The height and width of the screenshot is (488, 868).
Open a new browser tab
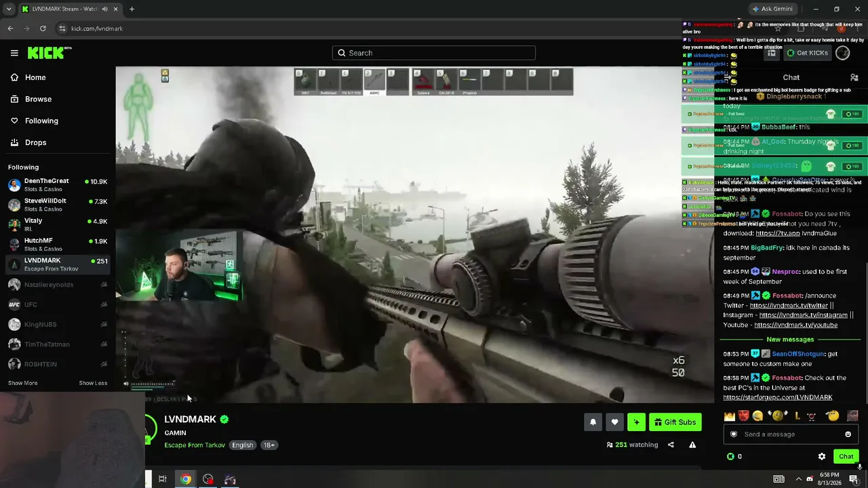click(x=132, y=9)
